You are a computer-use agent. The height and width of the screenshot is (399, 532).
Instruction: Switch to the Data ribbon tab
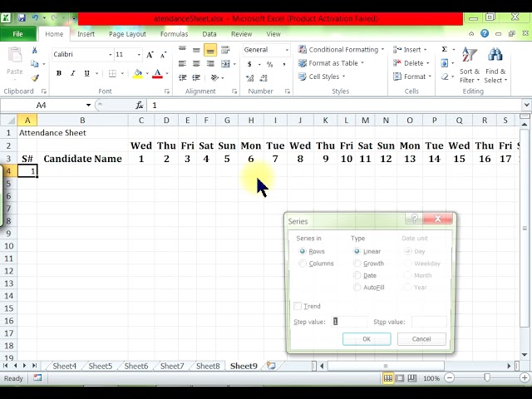[x=209, y=34]
